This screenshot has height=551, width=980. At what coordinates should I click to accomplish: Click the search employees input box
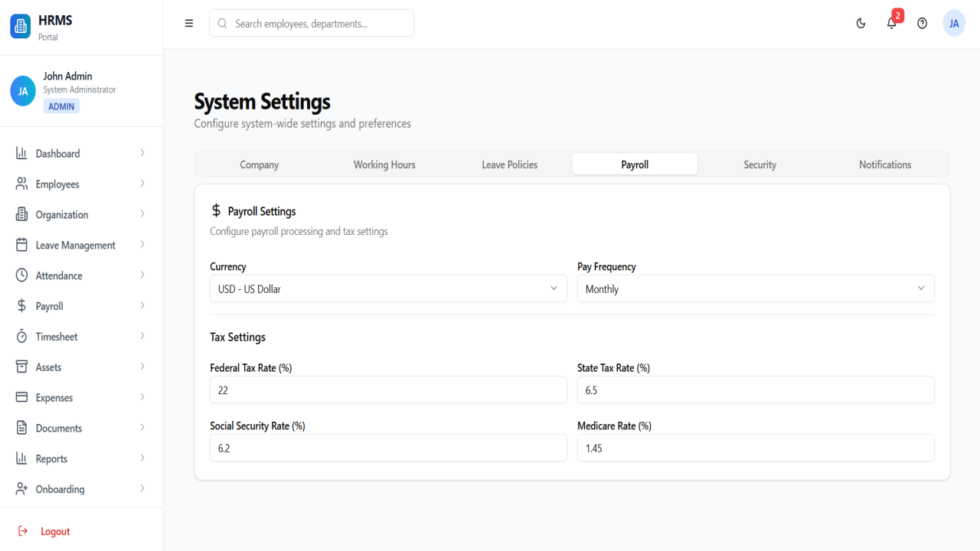312,23
